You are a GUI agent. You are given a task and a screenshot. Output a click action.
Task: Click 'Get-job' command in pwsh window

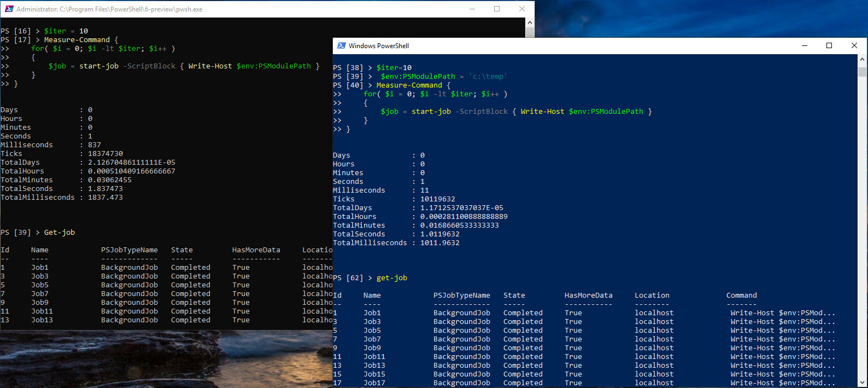60,233
